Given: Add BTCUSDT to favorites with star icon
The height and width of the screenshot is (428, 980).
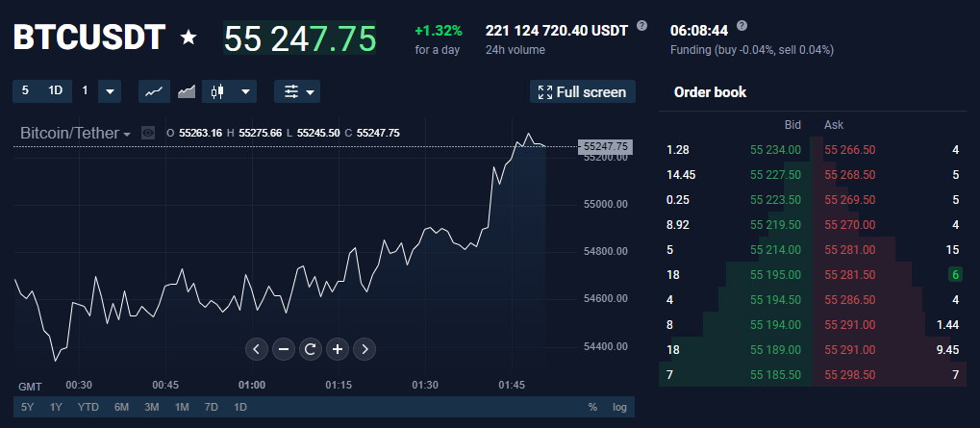Looking at the screenshot, I should coord(188,38).
